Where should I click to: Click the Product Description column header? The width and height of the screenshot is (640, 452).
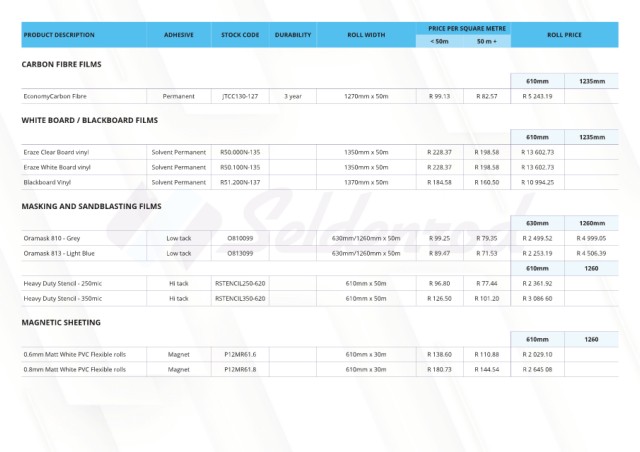pyautogui.click(x=58, y=35)
